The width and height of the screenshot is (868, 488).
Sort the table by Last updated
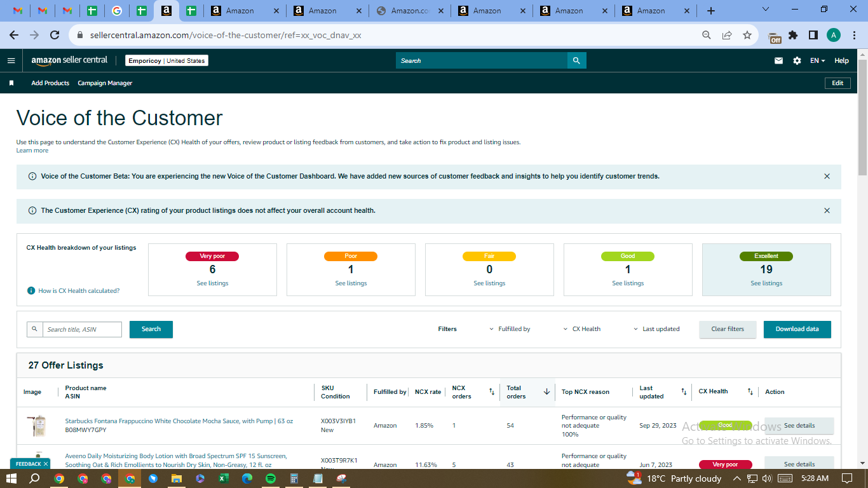pos(684,392)
